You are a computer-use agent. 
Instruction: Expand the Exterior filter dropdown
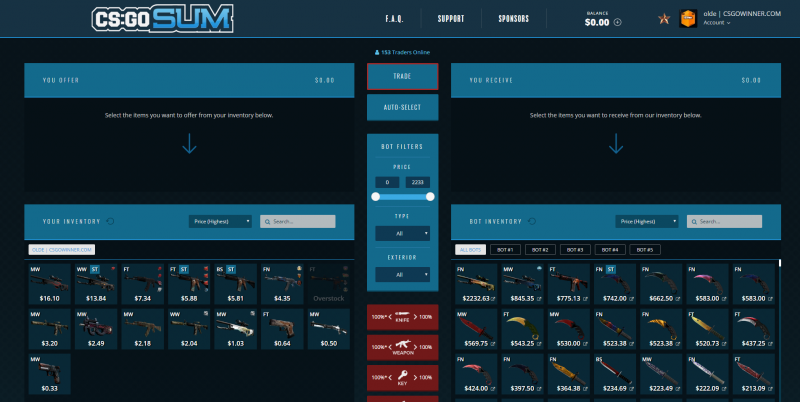point(402,274)
